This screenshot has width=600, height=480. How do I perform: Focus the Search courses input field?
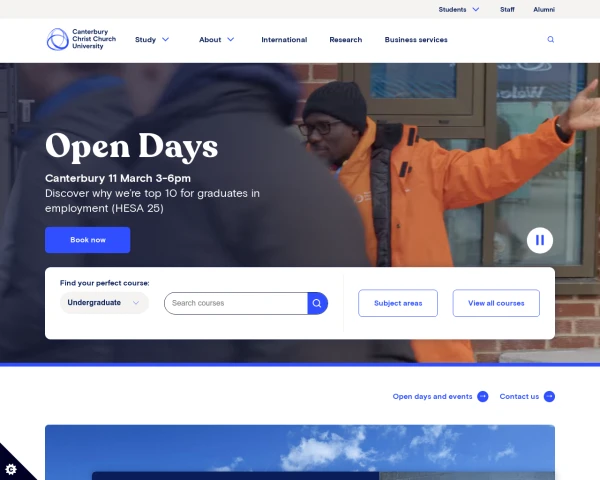coord(236,303)
